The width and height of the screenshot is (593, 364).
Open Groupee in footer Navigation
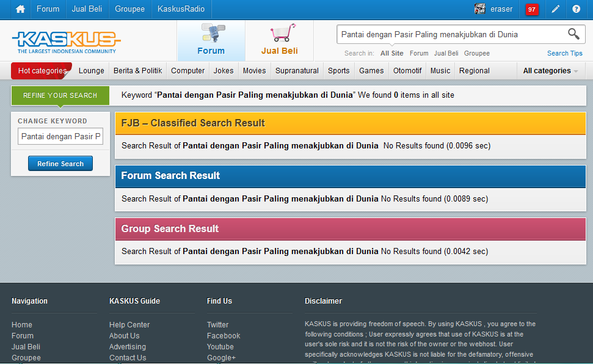[26, 357]
